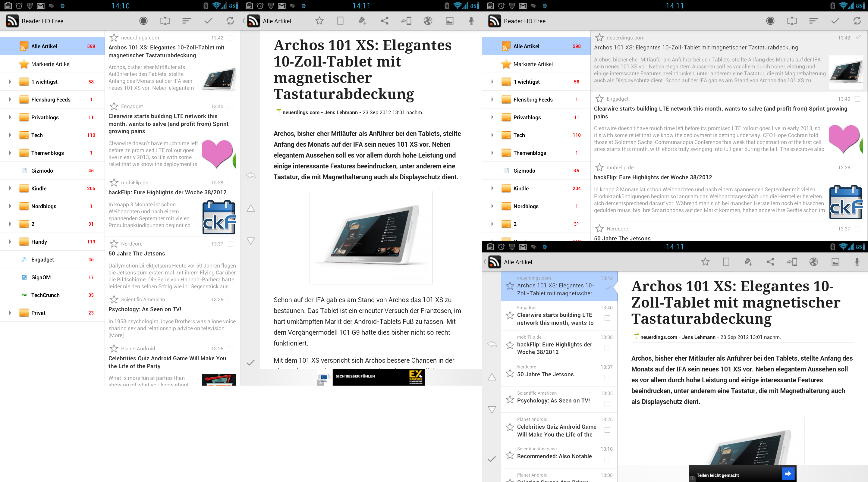The image size is (868, 482).
Task: Expand Themenblogs arrow in top-right landscape sidebar
Action: click(x=492, y=153)
